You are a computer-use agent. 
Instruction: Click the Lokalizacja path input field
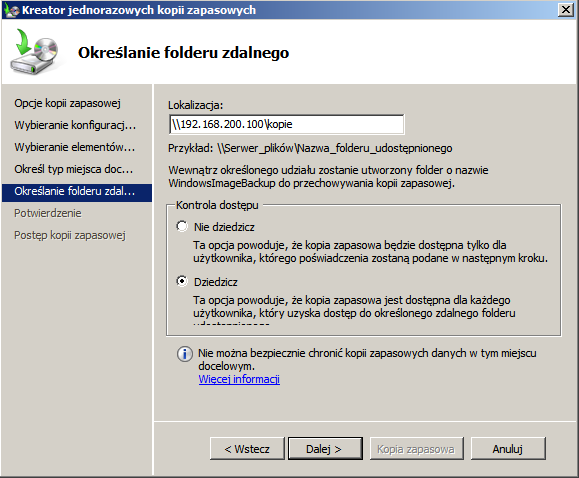[x=287, y=124]
